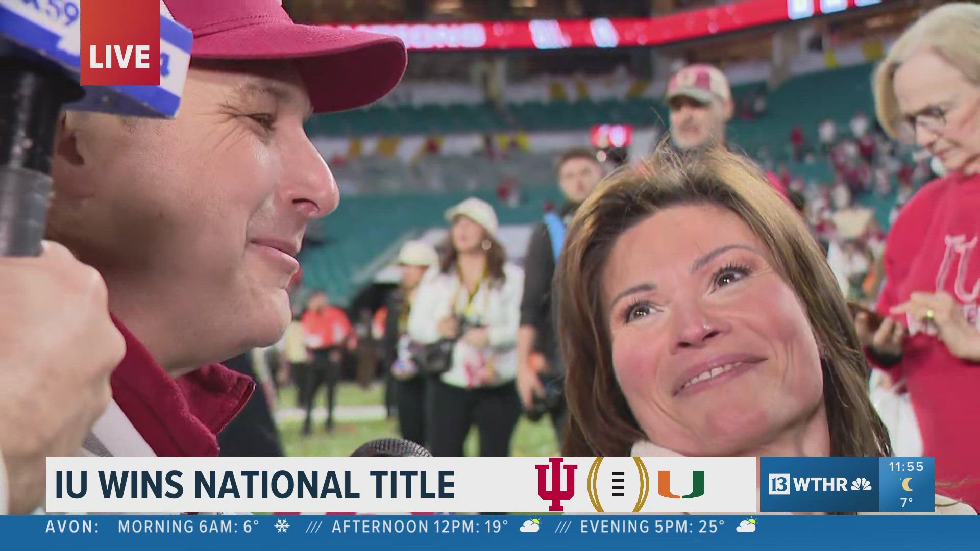Click the 13 WTHR station logo
Viewport: 980px width, 551px height.
pyautogui.click(x=820, y=484)
